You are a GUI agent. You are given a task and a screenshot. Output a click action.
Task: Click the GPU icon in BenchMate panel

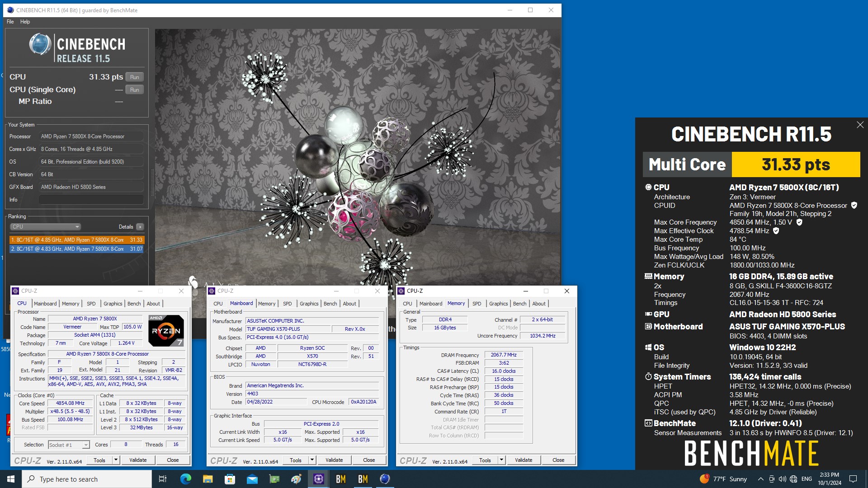648,314
